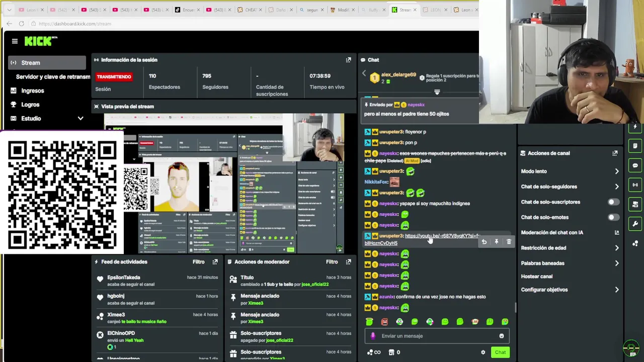The width and height of the screenshot is (644, 362).
Task: Go to previous leaderboard entry arrow in chat
Action: click(364, 74)
